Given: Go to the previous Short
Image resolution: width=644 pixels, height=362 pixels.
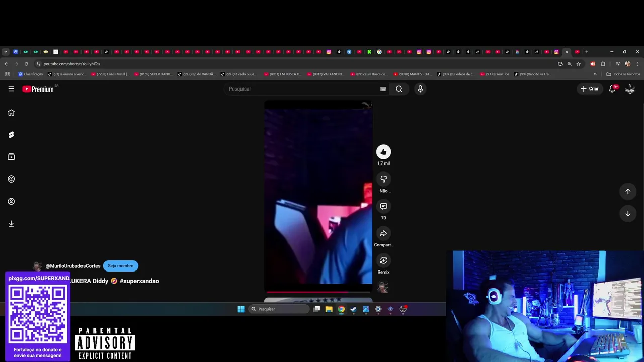Looking at the screenshot, I should [628, 191].
